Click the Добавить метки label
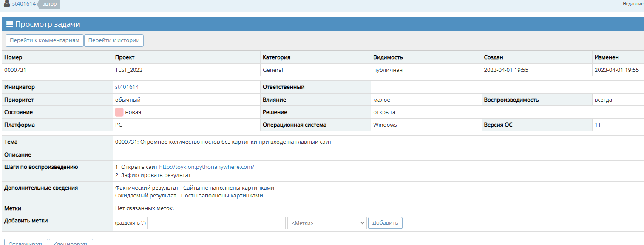 click(26, 221)
